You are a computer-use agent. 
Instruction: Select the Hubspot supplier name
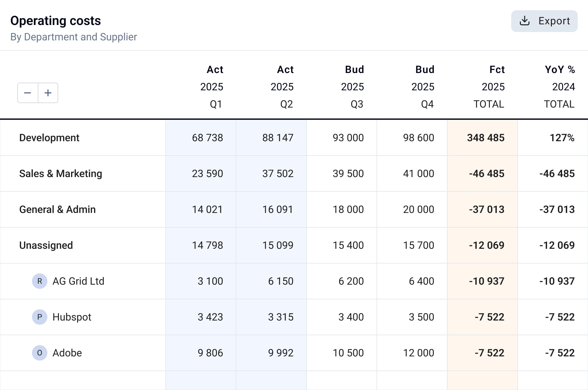click(x=72, y=317)
